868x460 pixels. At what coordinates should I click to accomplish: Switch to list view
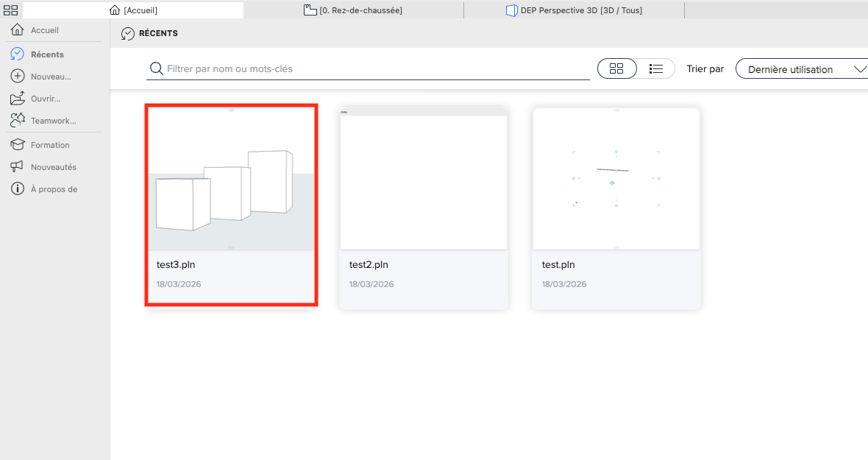(x=656, y=68)
